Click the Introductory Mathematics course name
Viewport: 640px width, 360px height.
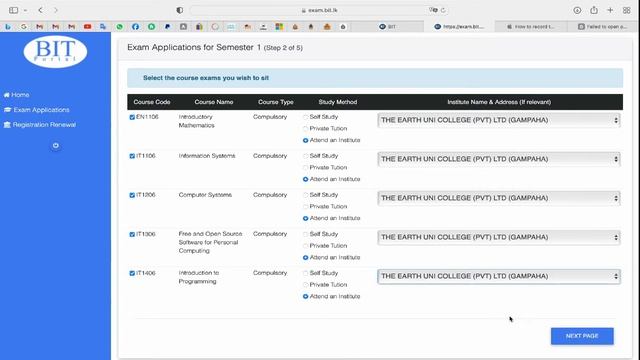196,121
